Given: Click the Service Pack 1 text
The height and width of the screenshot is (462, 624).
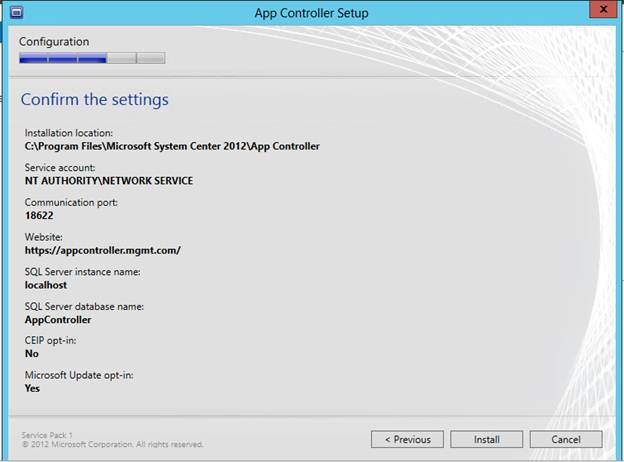Looking at the screenshot, I should click(x=47, y=435).
